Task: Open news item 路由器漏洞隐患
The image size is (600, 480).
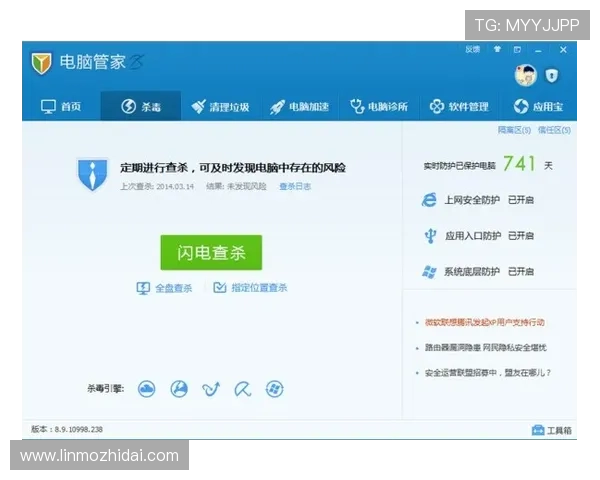Action: [x=486, y=348]
